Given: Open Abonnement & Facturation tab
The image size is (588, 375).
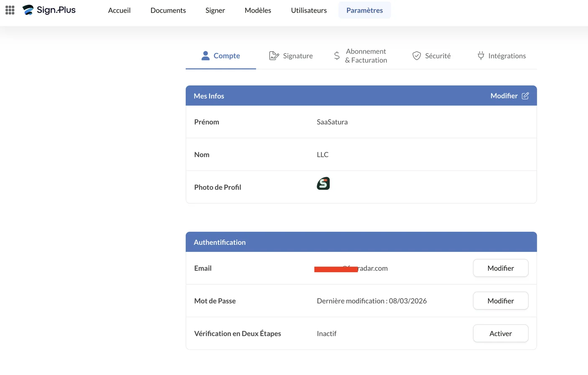Looking at the screenshot, I should (x=361, y=56).
